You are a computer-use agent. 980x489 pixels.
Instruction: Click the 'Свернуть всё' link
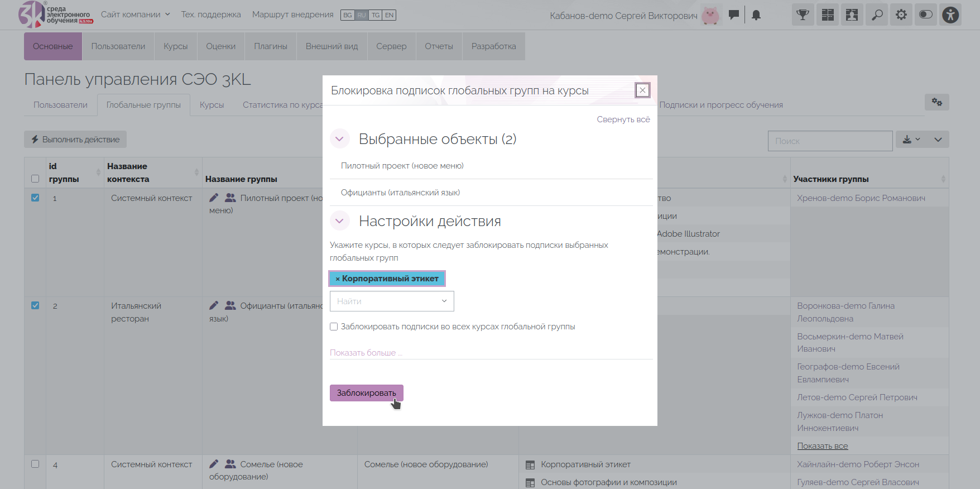[623, 119]
